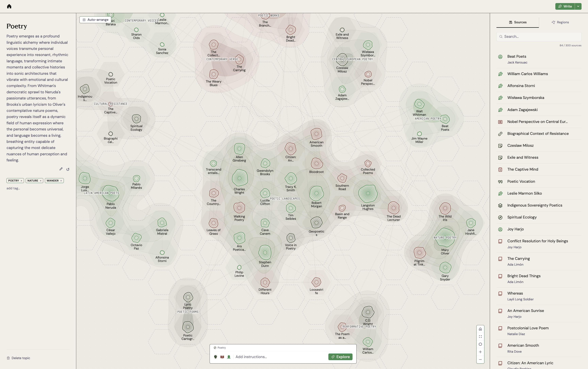Click the Auto-arrange button
Screen dimensions: 588x369
tap(95, 20)
